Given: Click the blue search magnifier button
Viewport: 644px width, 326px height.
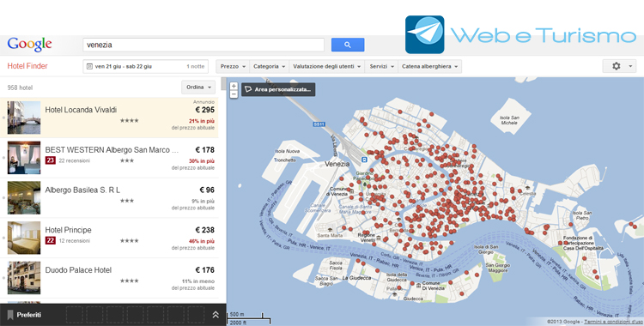Looking at the screenshot, I should pyautogui.click(x=348, y=45).
